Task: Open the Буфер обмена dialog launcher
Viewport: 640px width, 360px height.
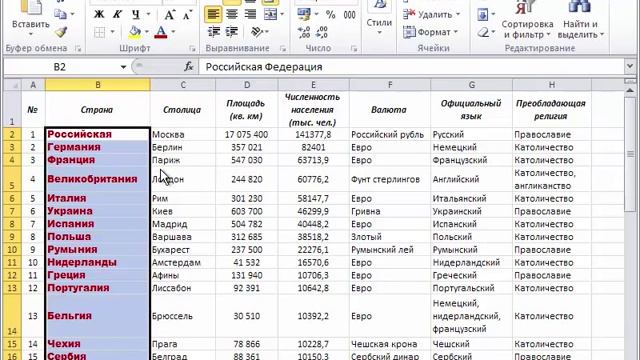Action: pos(78,49)
